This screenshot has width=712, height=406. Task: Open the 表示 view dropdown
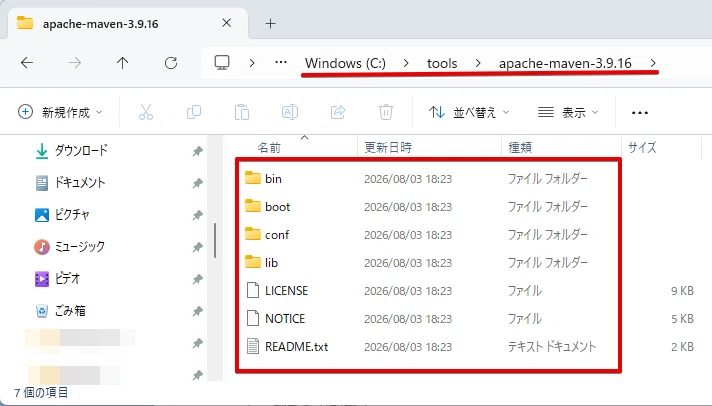(x=568, y=112)
